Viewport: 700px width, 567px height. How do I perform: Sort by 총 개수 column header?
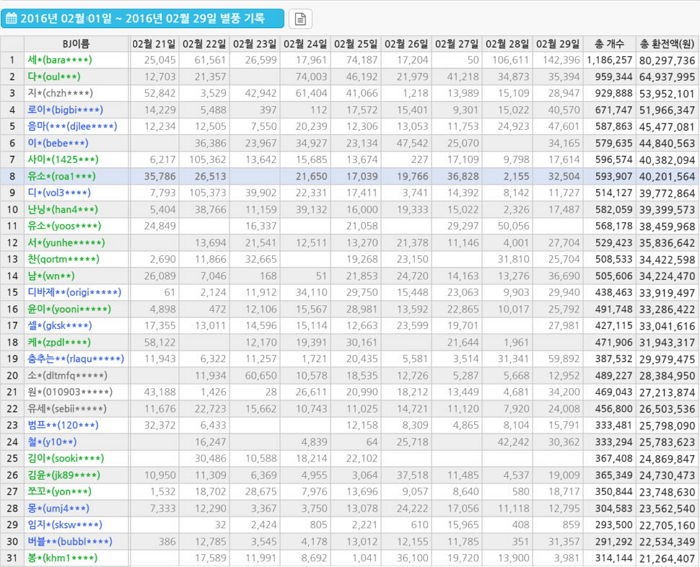click(612, 44)
